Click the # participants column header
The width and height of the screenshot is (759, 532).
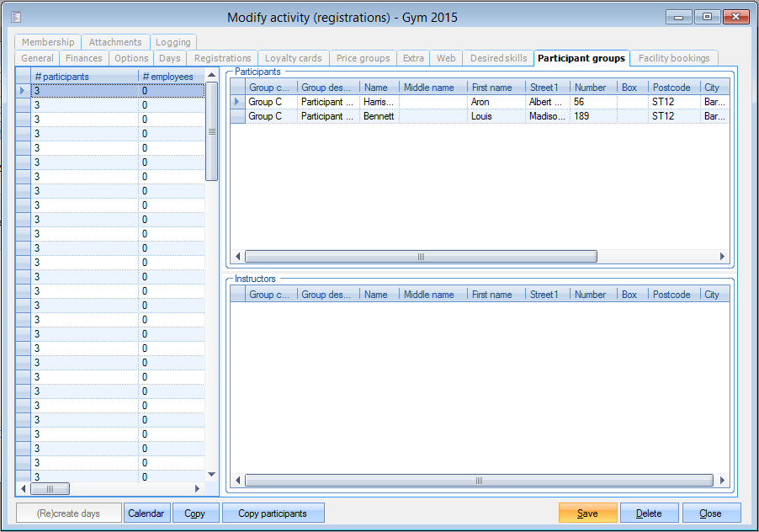[84, 77]
